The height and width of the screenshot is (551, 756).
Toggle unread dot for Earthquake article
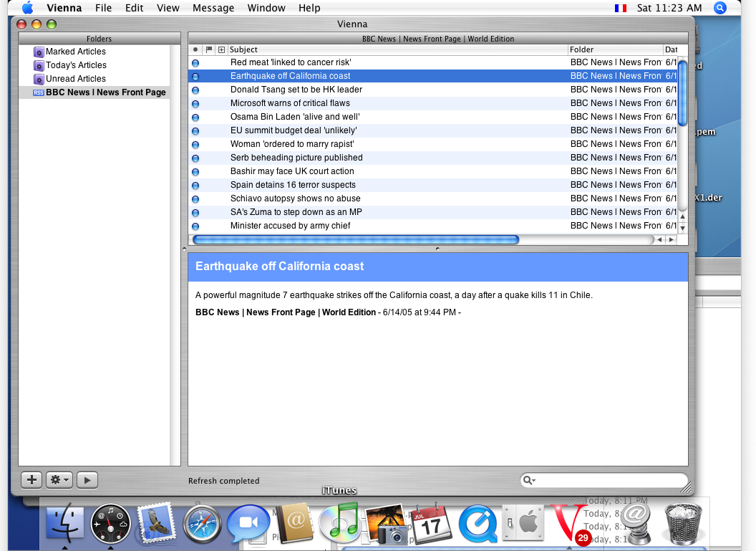click(x=195, y=76)
